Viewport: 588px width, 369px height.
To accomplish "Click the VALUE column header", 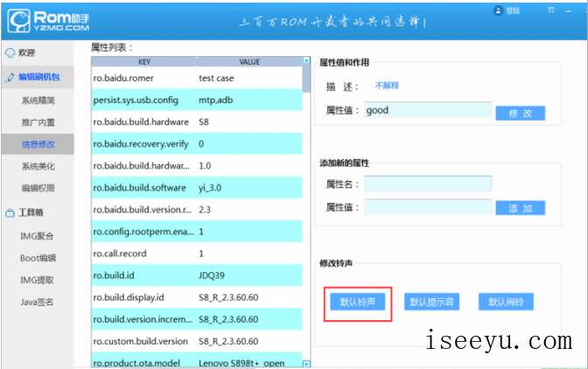I will click(x=249, y=62).
